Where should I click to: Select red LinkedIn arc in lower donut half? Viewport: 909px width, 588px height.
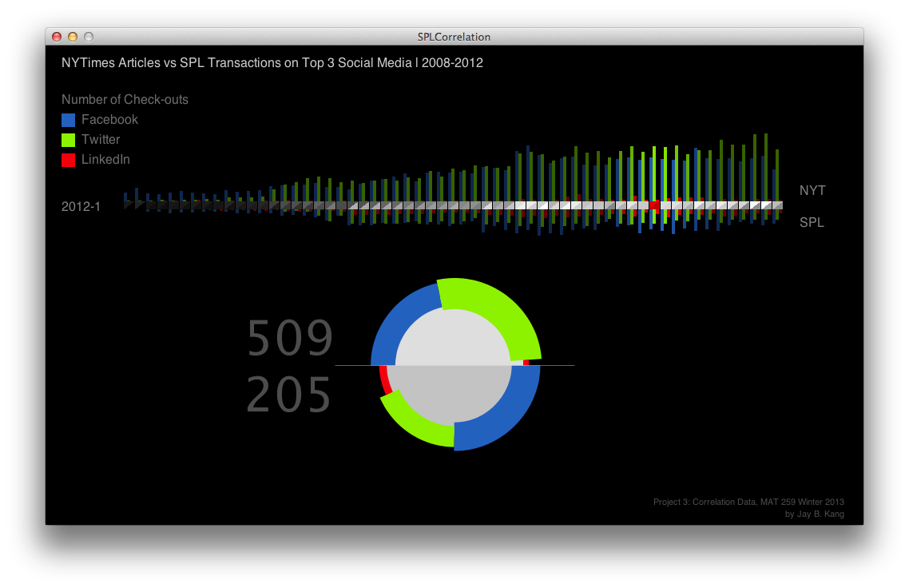[384, 379]
